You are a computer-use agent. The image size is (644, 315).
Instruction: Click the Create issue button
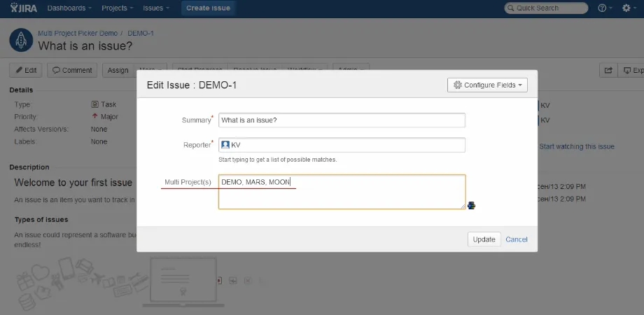coord(208,8)
